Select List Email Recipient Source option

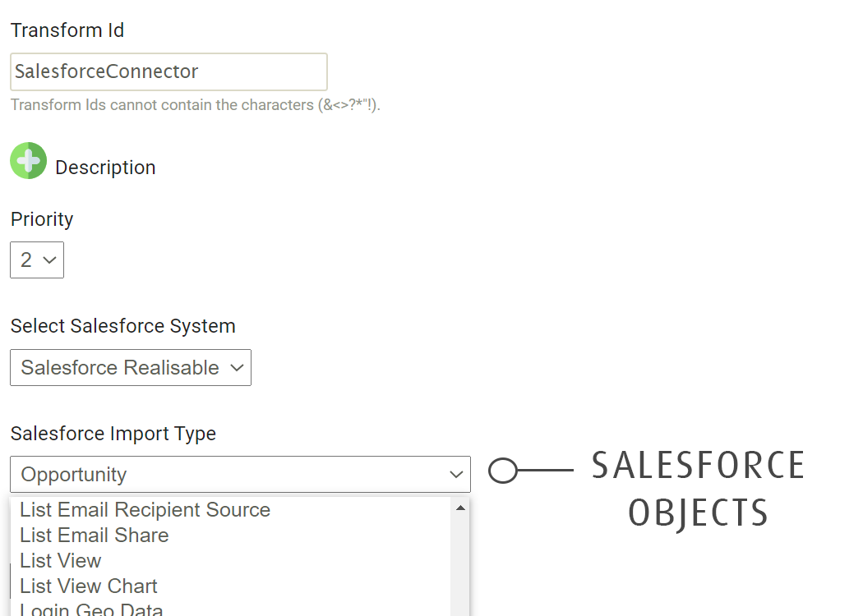point(145,510)
